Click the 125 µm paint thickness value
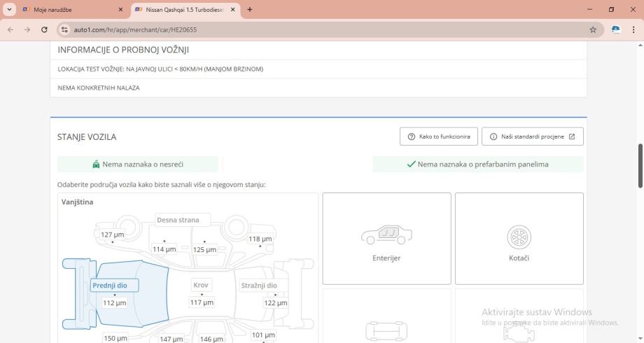This screenshot has height=343, width=644. tap(204, 249)
